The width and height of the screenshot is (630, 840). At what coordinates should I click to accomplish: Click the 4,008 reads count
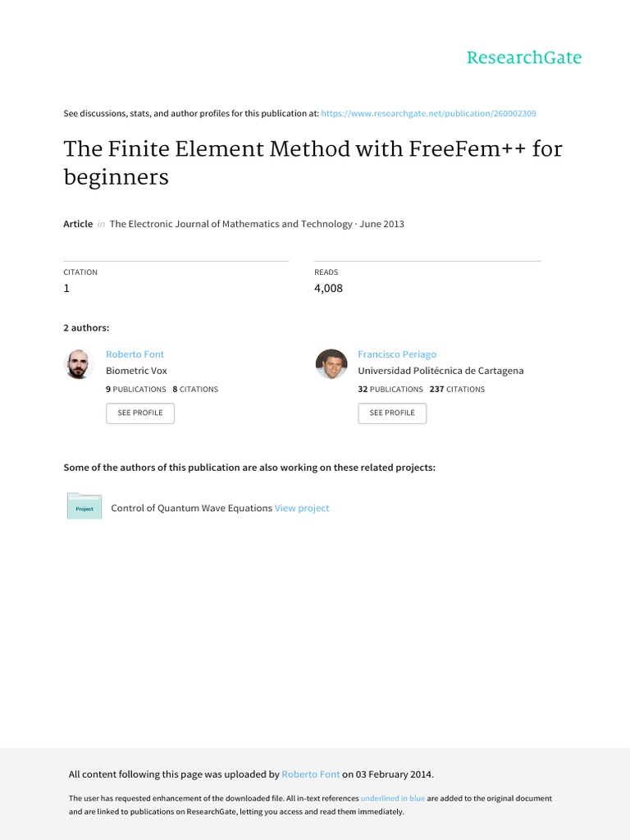[328, 288]
